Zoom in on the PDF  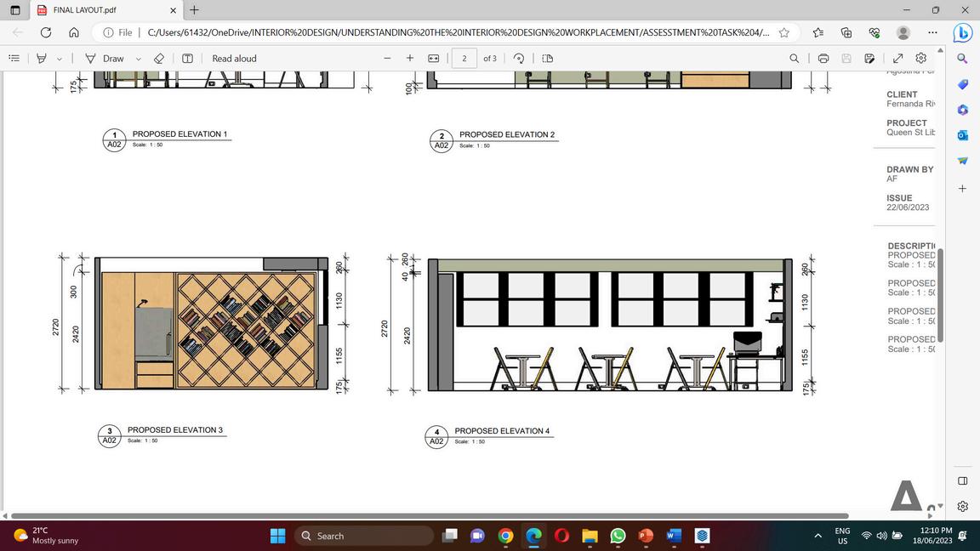tap(410, 58)
